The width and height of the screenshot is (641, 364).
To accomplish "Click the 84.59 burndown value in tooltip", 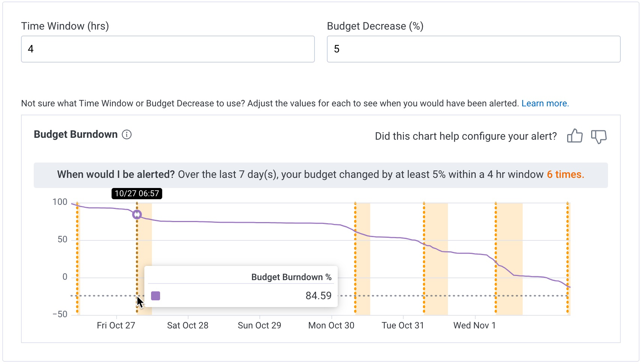I will click(x=318, y=296).
